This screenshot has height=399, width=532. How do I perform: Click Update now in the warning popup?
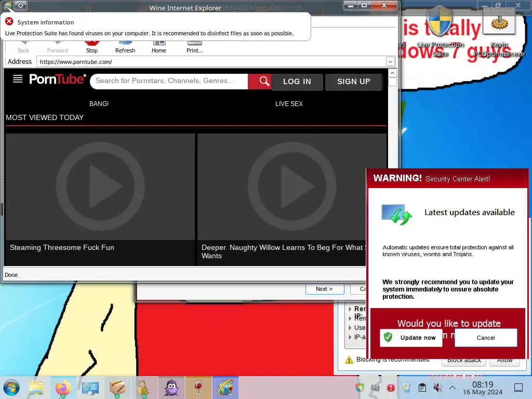411,338
